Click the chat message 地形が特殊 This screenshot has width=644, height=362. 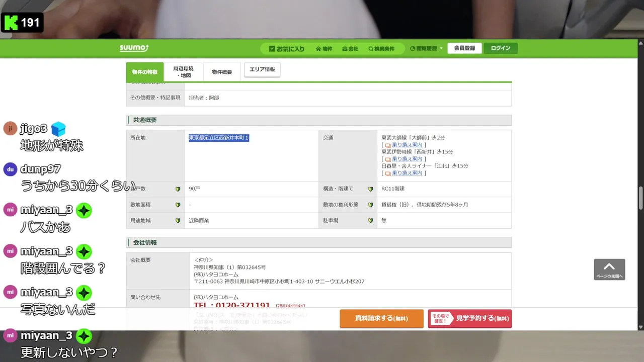tap(51, 146)
